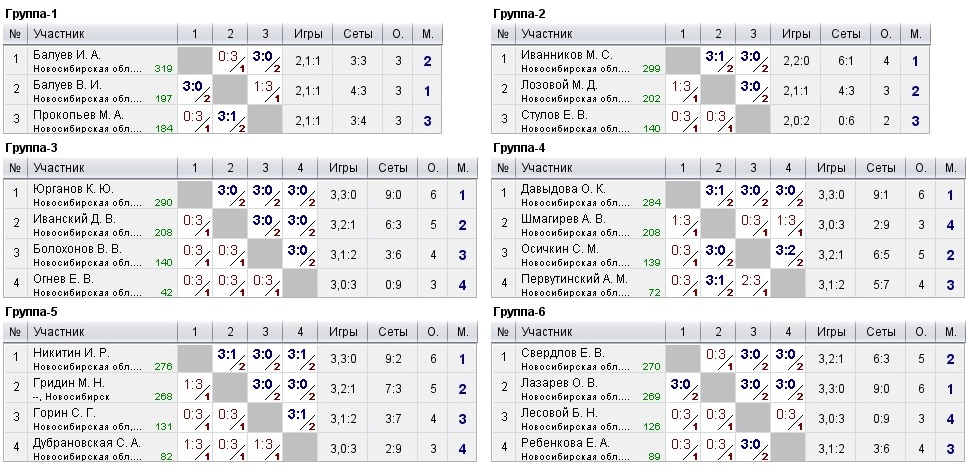Click the Группа-4 group heading
Screen dimensions: 975x470
click(x=520, y=148)
